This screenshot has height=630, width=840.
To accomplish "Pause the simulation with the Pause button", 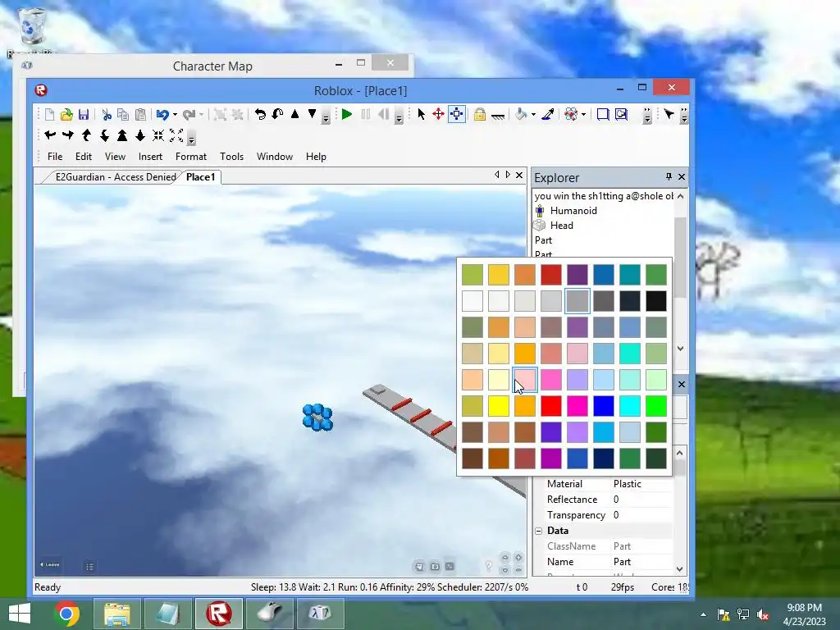I will tap(366, 114).
